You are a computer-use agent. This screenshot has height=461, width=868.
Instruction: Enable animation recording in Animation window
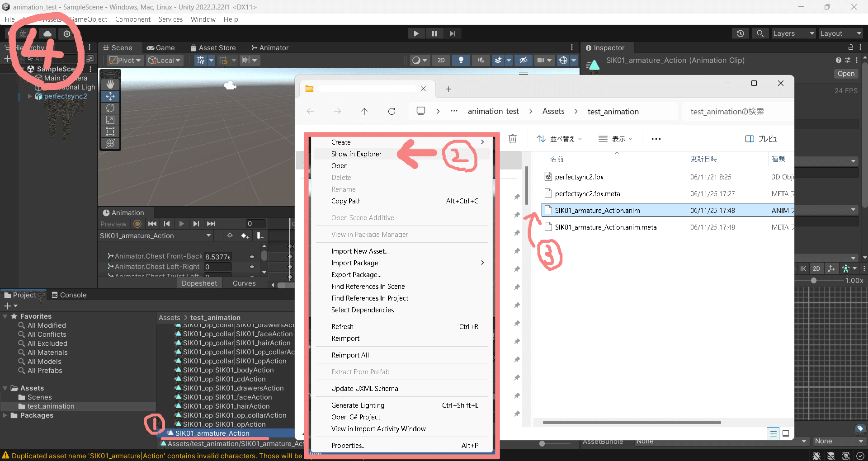coord(137,224)
